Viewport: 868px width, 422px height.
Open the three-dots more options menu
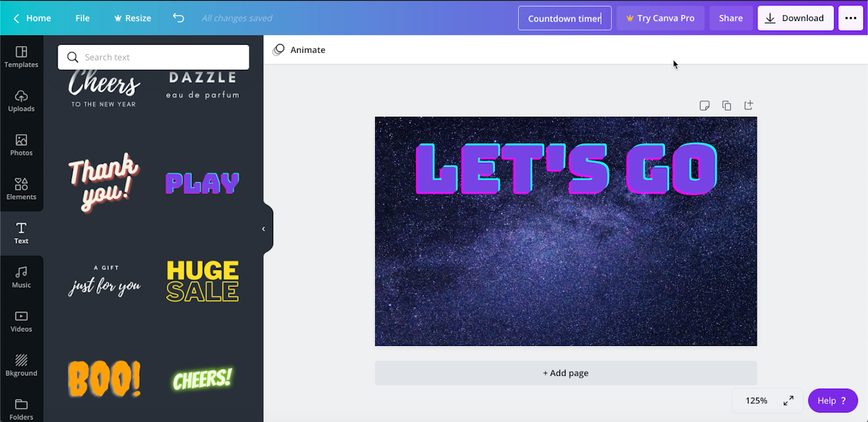tap(851, 18)
